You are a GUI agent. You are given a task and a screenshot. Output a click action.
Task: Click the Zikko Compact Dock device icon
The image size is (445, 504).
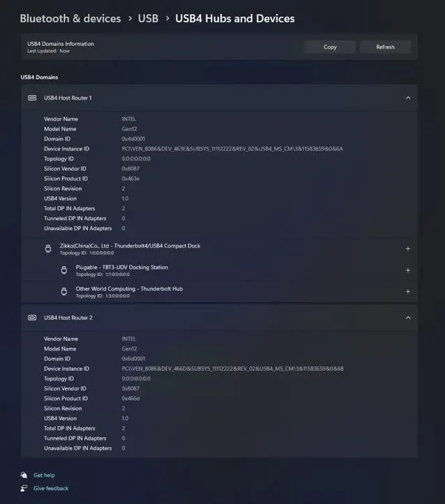point(48,248)
